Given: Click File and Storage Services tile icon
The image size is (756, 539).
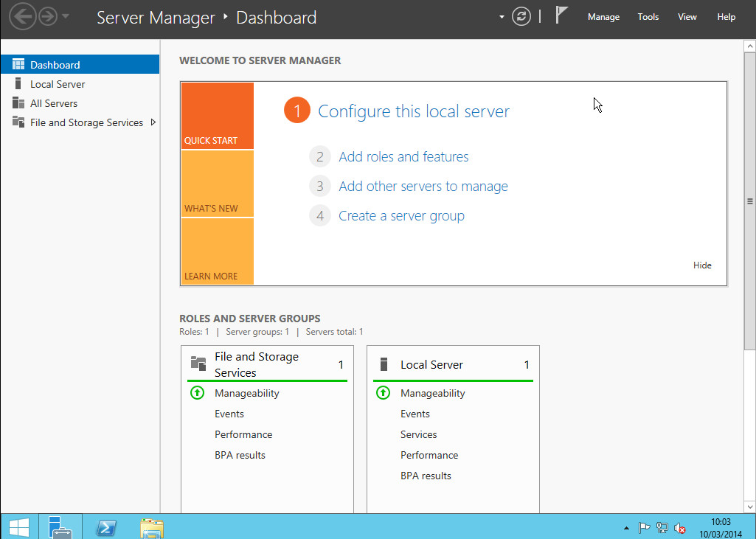Looking at the screenshot, I should 198,363.
